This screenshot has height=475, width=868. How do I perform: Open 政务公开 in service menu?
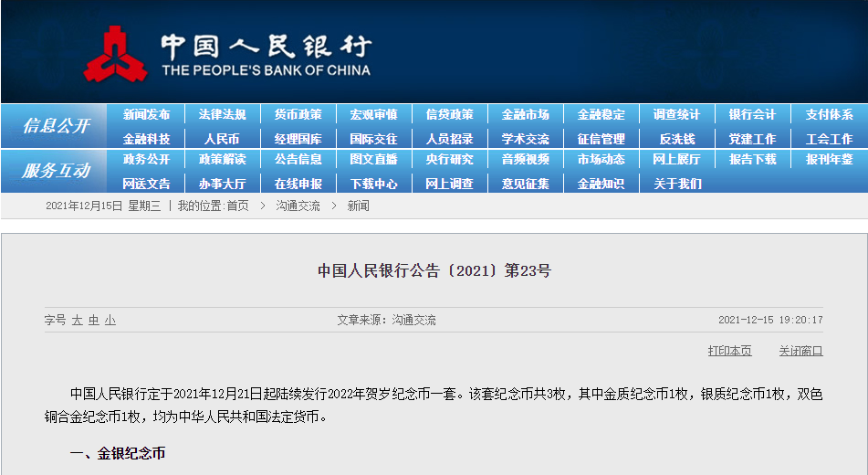[x=146, y=160]
